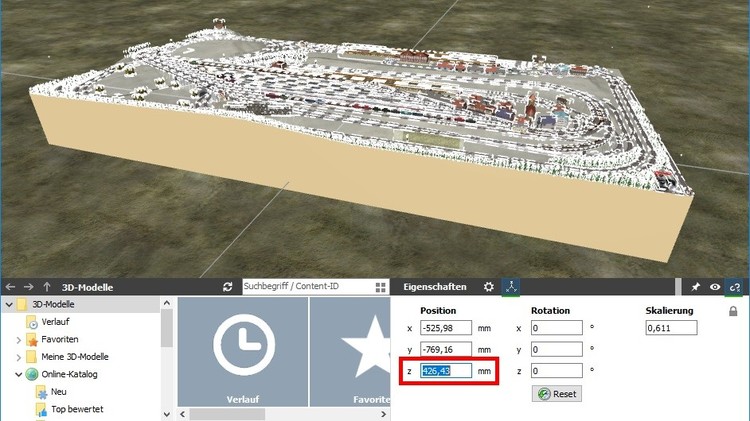The height and width of the screenshot is (421, 750).
Task: Toggle the scaling lock icon
Action: click(x=733, y=311)
